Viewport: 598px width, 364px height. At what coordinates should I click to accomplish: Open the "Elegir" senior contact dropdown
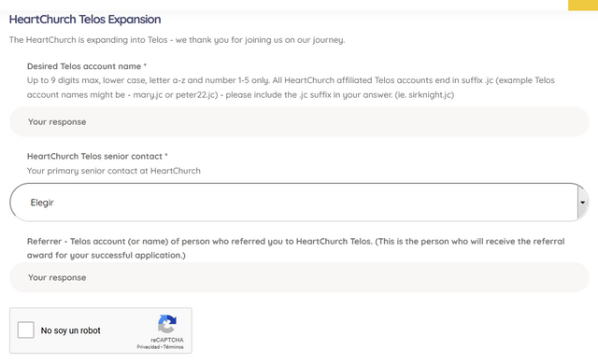click(x=299, y=203)
